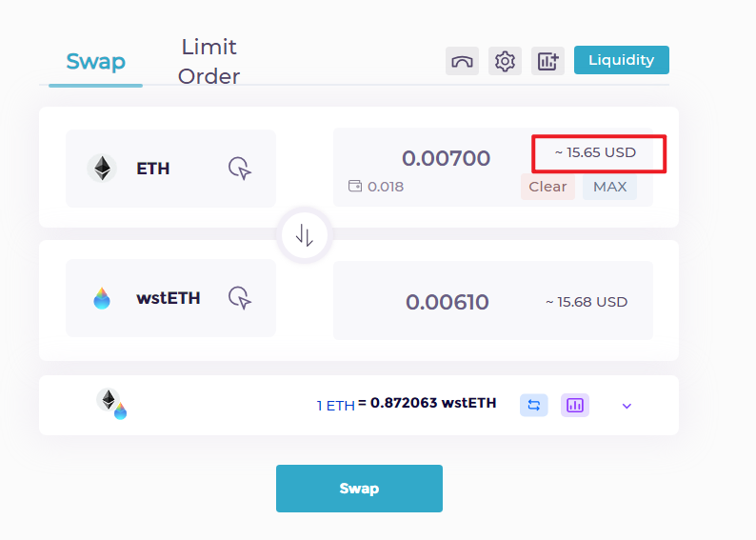Flip swap direction with the arrows button
This screenshot has height=540, width=756.
(305, 235)
